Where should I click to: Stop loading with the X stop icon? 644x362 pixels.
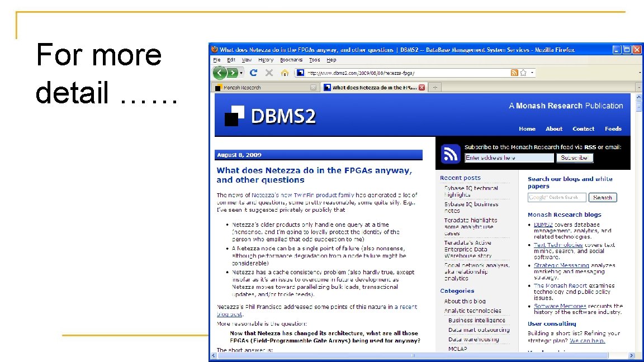pyautogui.click(x=269, y=73)
